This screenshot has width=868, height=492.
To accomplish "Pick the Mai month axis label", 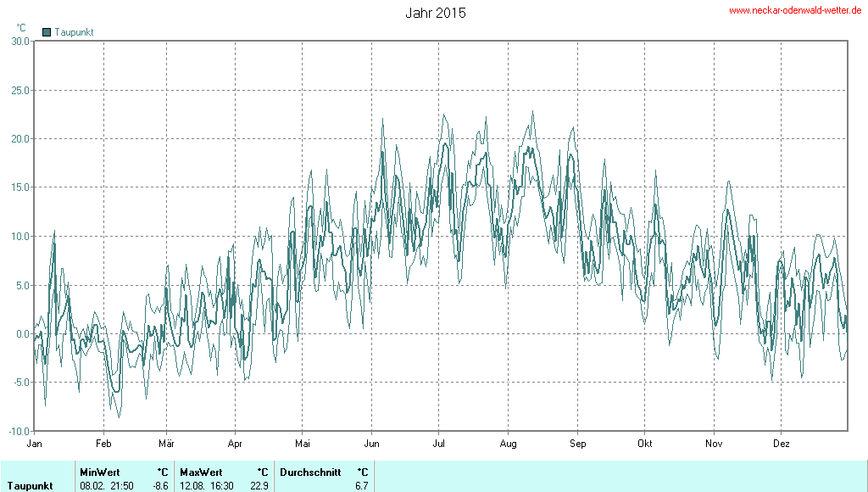I will [303, 443].
